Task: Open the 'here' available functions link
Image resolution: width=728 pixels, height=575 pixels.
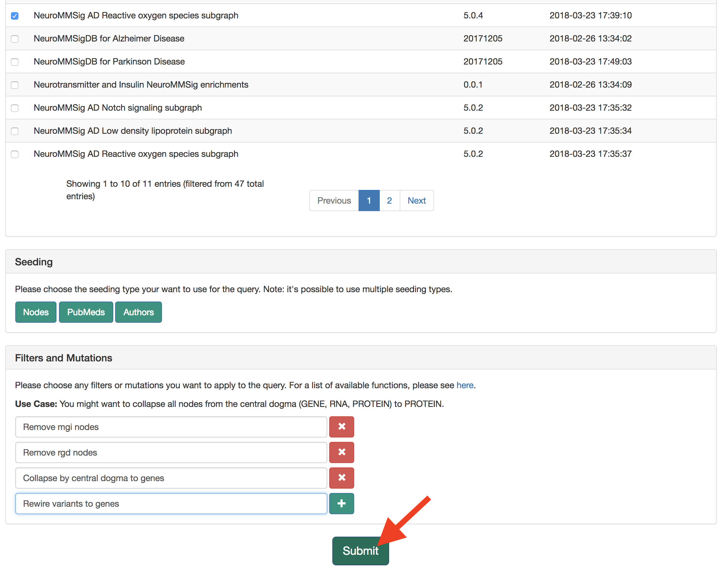Action: pyautogui.click(x=465, y=385)
